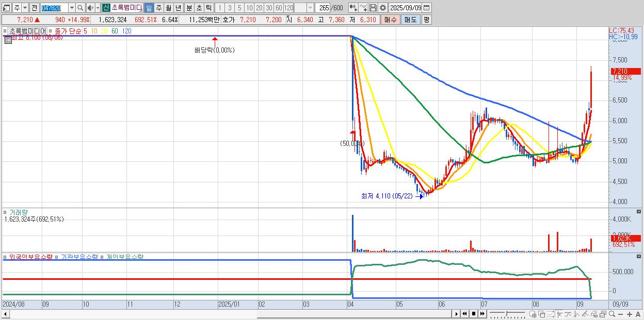This screenshot has width=644, height=320.
Task: Click the stock code input field 047820
Action: pyautogui.click(x=54, y=8)
